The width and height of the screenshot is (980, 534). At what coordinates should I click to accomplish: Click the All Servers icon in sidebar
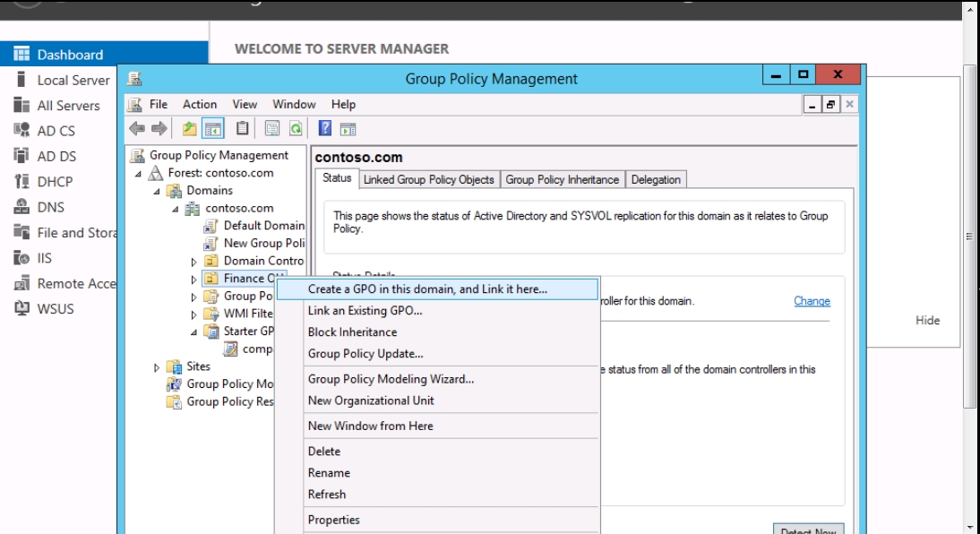(x=21, y=105)
